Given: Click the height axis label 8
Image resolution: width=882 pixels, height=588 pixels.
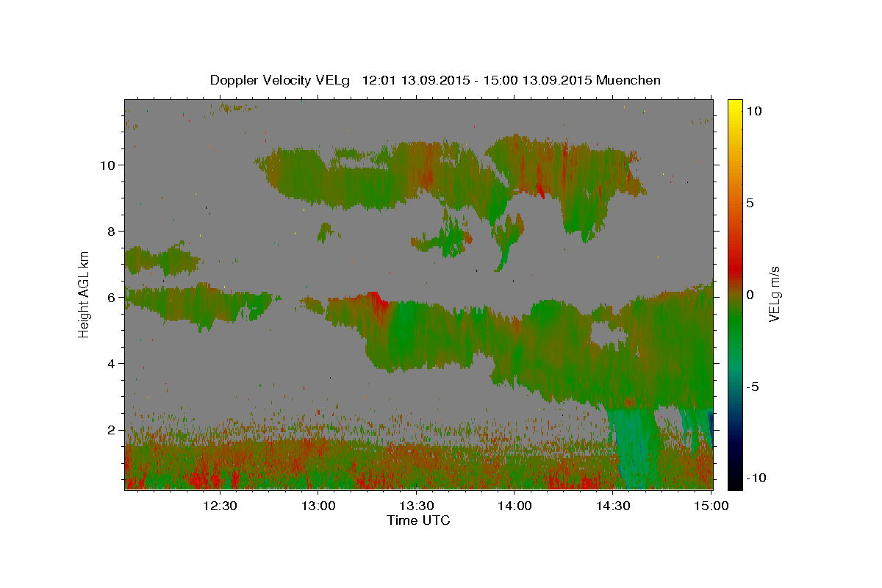Looking at the screenshot, I should point(112,231).
